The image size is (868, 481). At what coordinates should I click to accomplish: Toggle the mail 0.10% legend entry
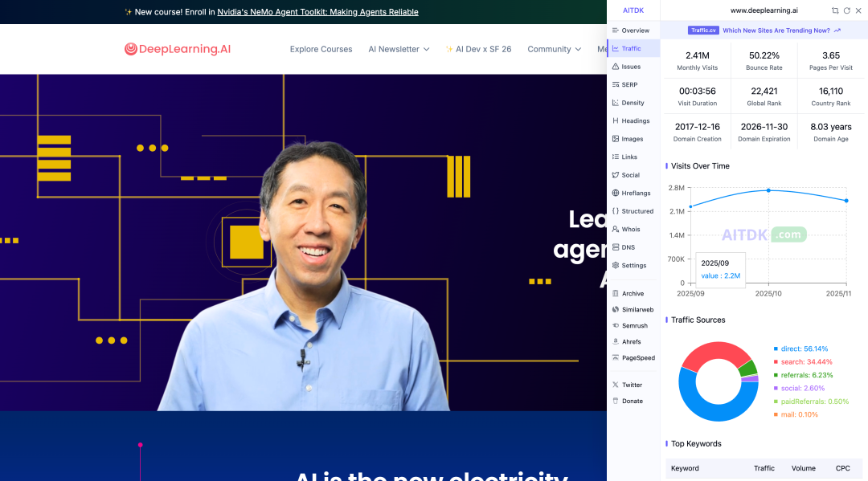click(x=796, y=414)
